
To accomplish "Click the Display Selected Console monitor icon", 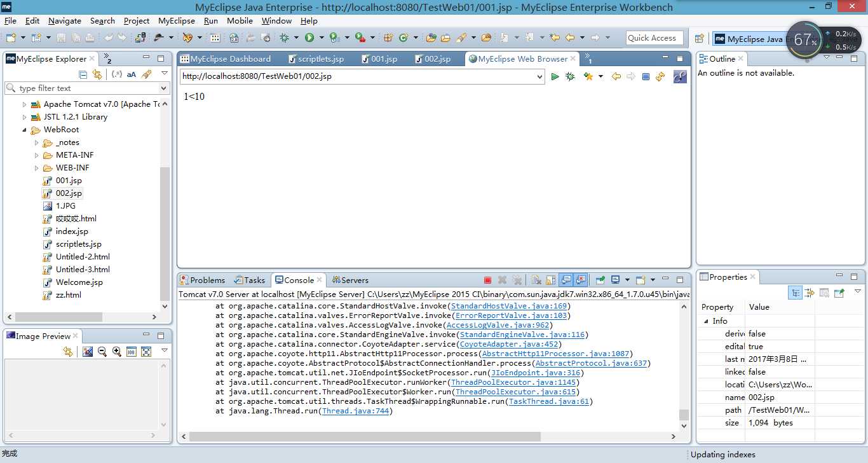I will tap(615, 280).
